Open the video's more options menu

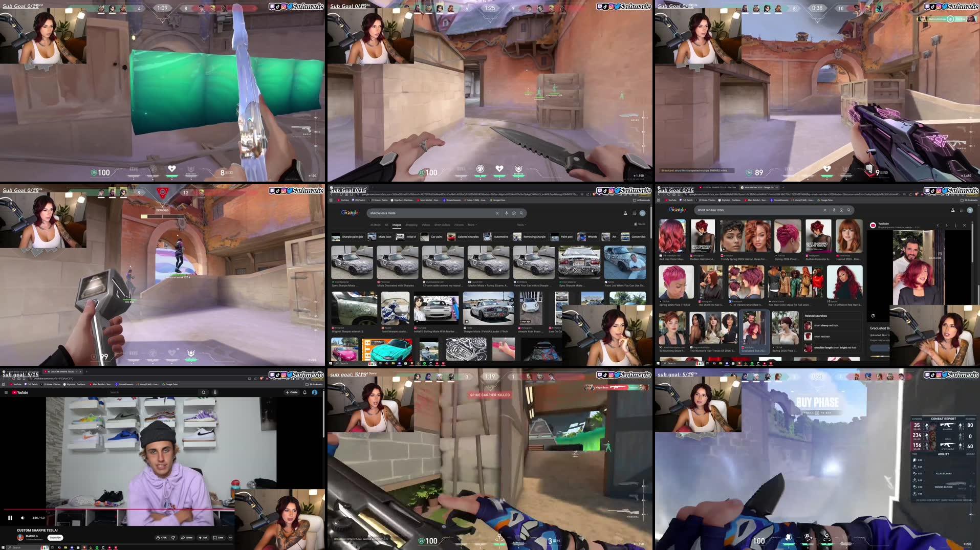click(x=230, y=537)
